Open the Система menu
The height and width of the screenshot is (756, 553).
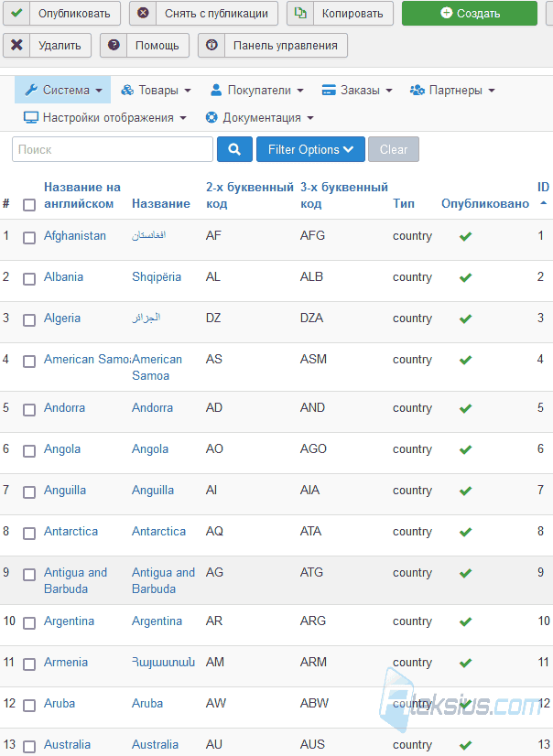coord(63,90)
